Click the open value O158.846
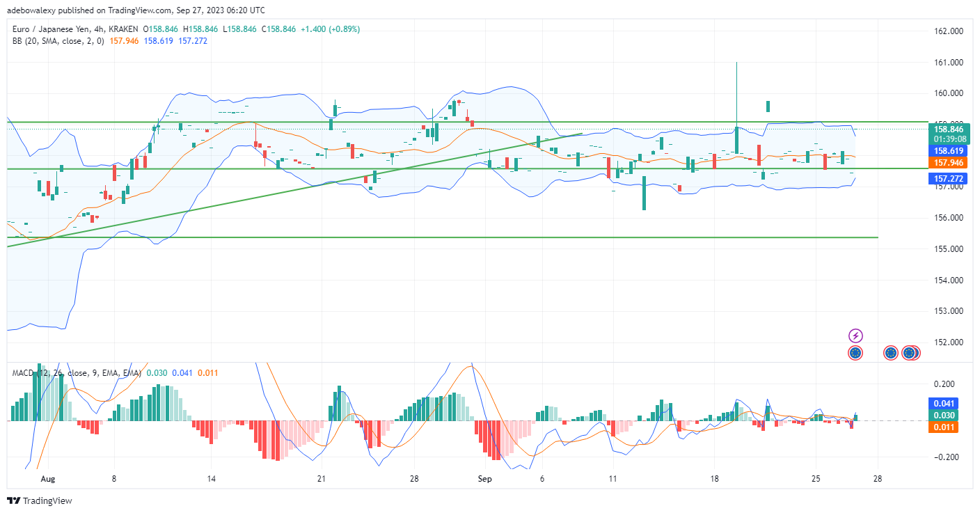The height and width of the screenshot is (513, 980). (162, 29)
